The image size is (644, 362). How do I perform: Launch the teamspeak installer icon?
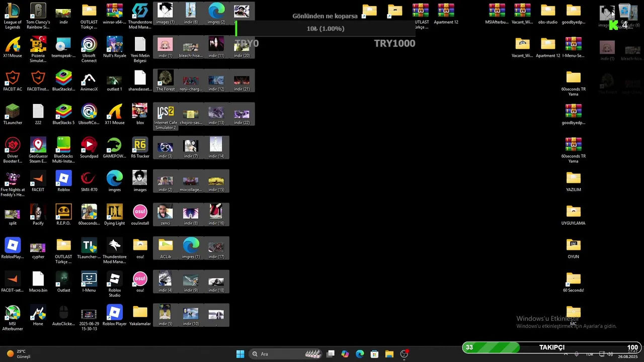[x=63, y=47]
